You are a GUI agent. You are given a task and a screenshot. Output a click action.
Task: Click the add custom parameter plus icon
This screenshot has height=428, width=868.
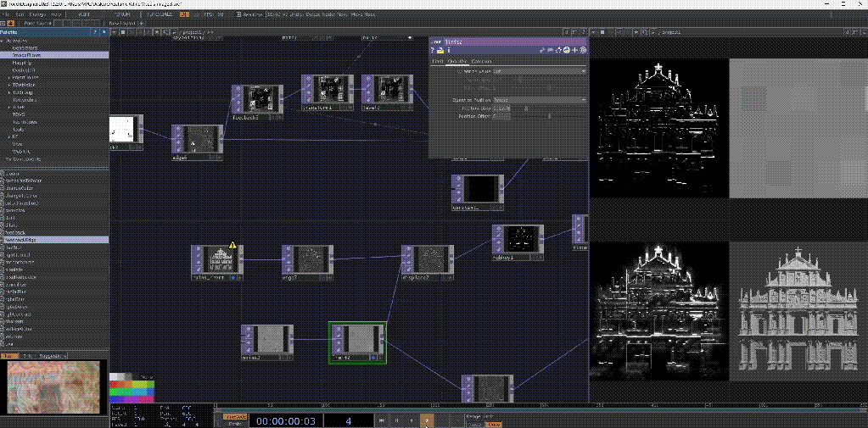[575, 50]
